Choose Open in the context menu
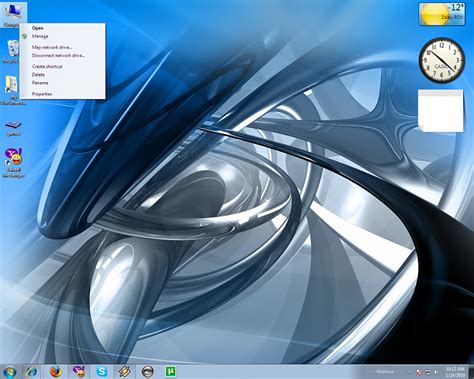 38,28
